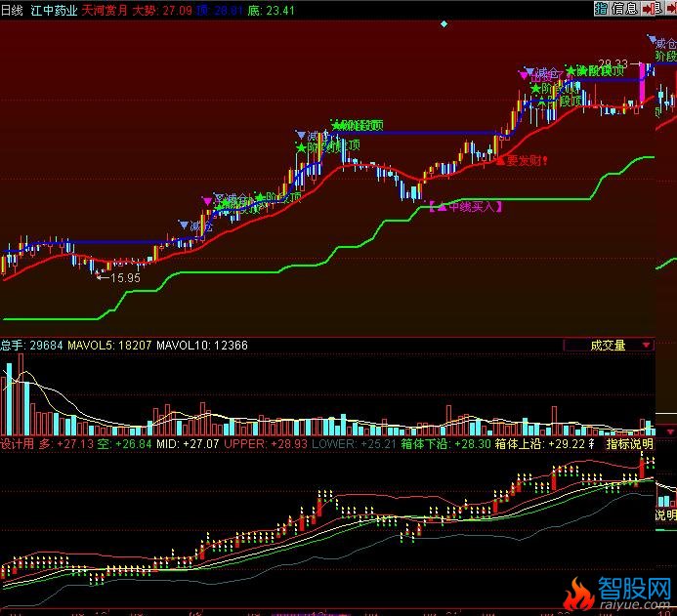Click the 说明 label at lower right
The height and width of the screenshot is (616, 677).
(664, 514)
